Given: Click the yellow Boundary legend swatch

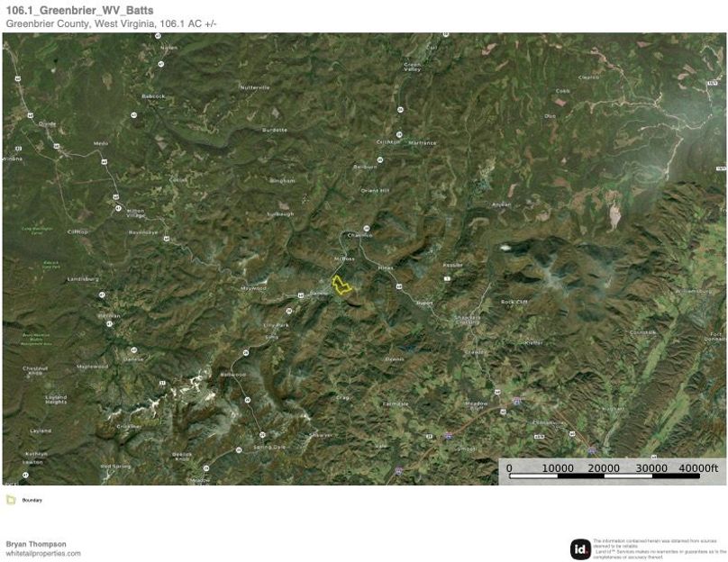Looking at the screenshot, I should tap(13, 501).
